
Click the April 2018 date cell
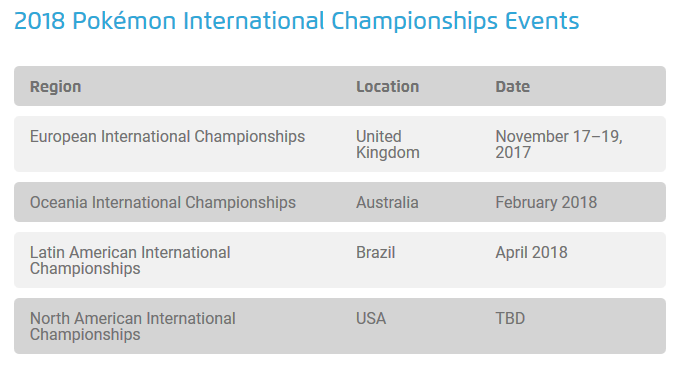pyautogui.click(x=531, y=253)
